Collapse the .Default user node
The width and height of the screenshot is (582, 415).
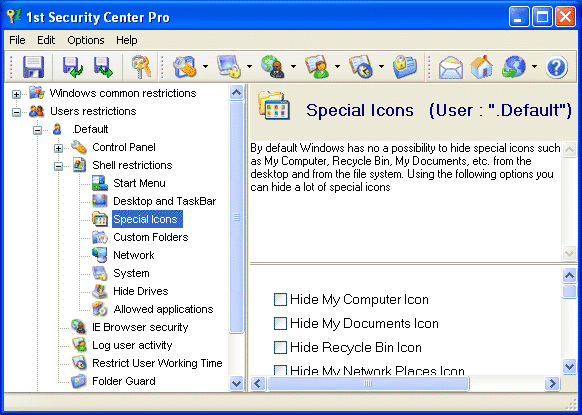pyautogui.click(x=37, y=130)
